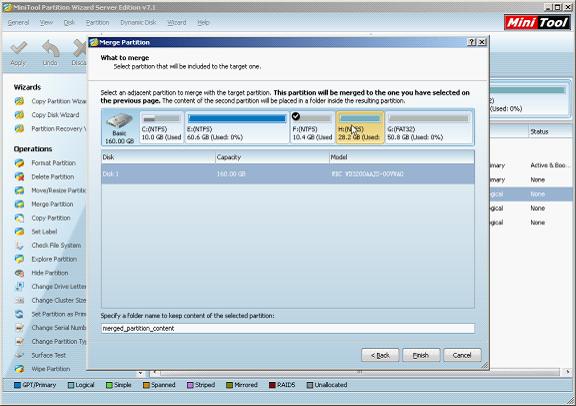Select the checked F:(NTFS) 10.4 GB partition

312,127
